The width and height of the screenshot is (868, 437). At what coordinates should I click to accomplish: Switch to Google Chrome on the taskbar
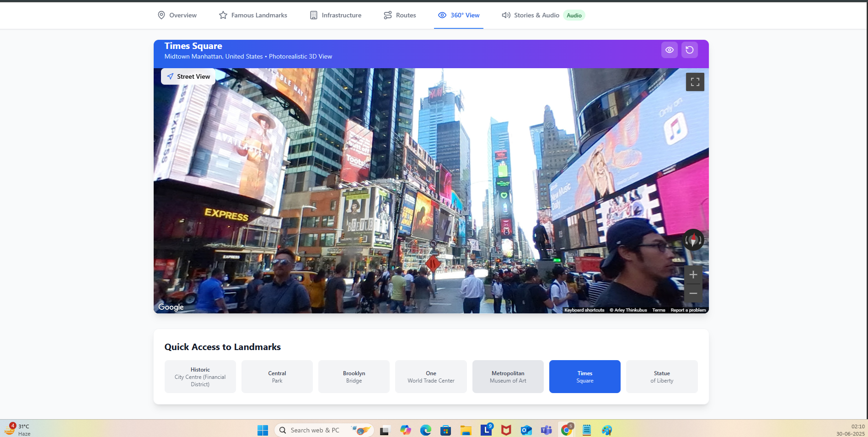click(567, 430)
